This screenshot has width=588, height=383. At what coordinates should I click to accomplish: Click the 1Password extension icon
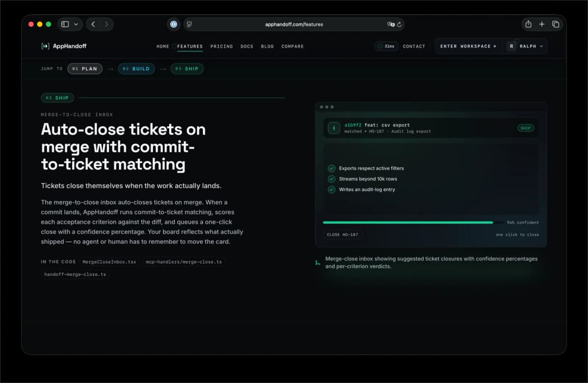173,24
